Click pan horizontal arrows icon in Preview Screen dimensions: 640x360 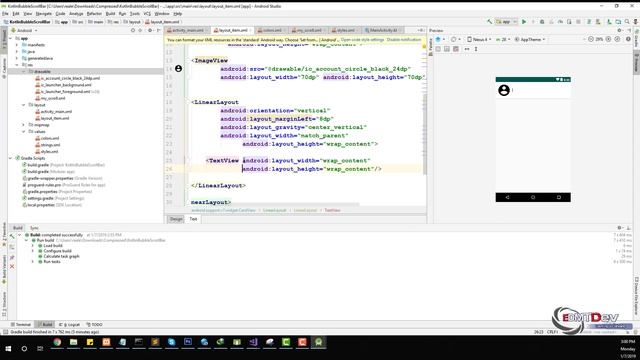coord(467,49)
